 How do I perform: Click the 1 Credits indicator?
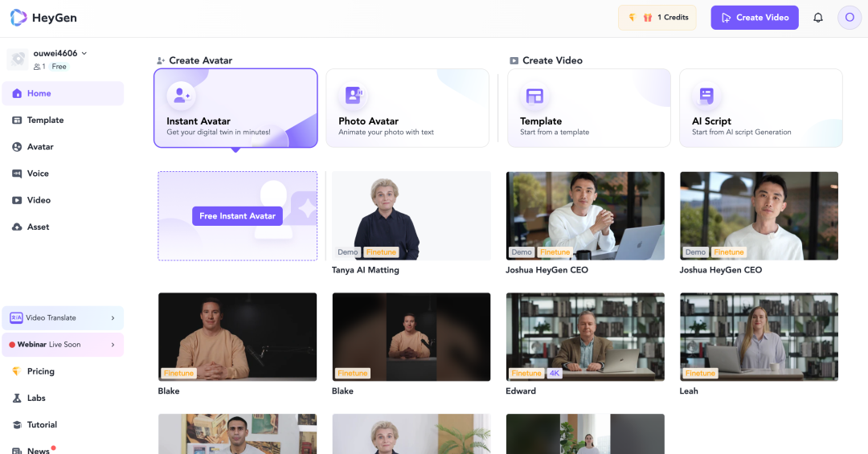[x=657, y=18]
